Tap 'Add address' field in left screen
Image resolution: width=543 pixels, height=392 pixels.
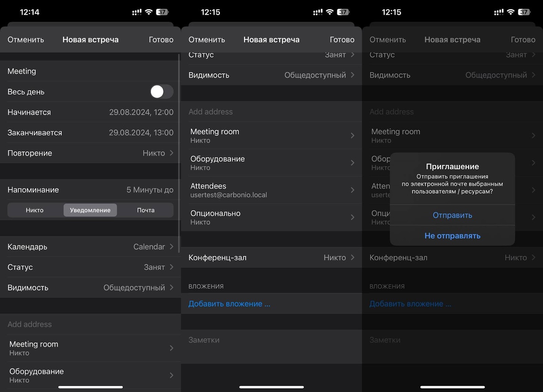click(x=90, y=324)
